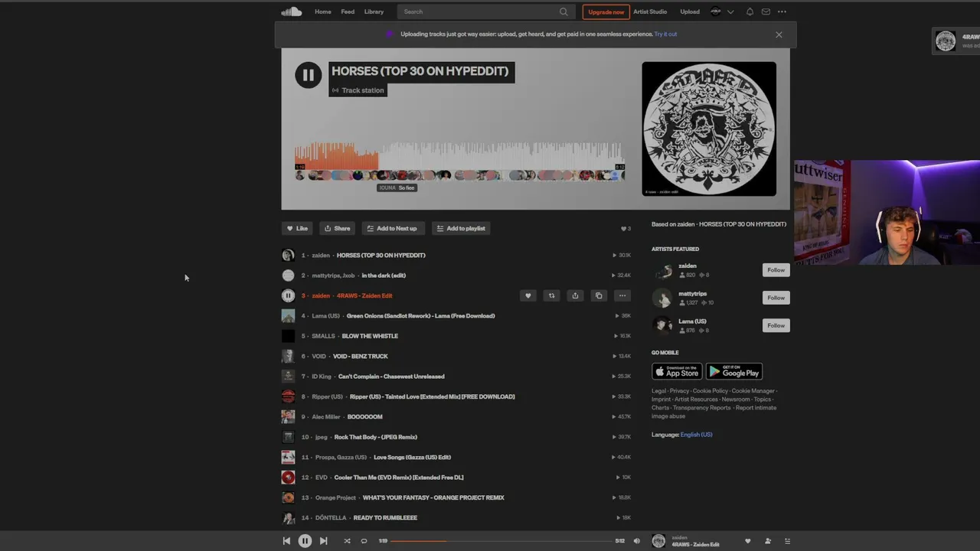Viewport: 980px width, 551px height.
Task: Share the 4RAWS - Zaiden Edit track row
Action: [575, 295]
